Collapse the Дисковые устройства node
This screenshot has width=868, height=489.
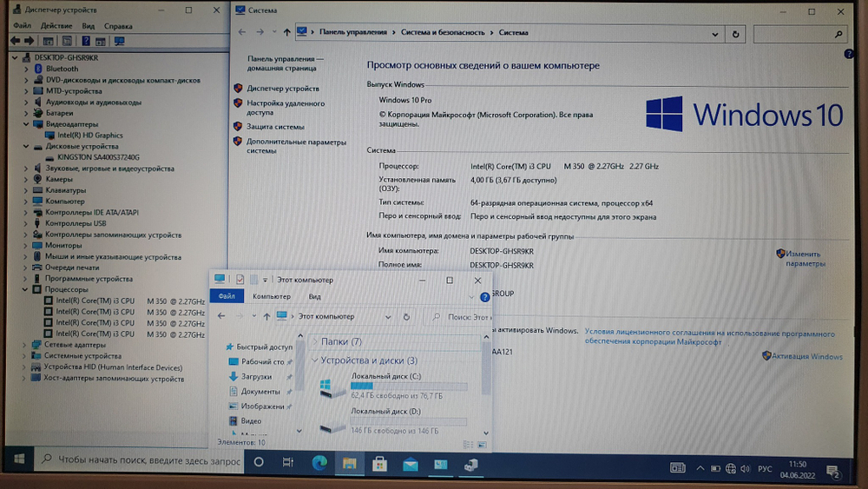[25, 146]
